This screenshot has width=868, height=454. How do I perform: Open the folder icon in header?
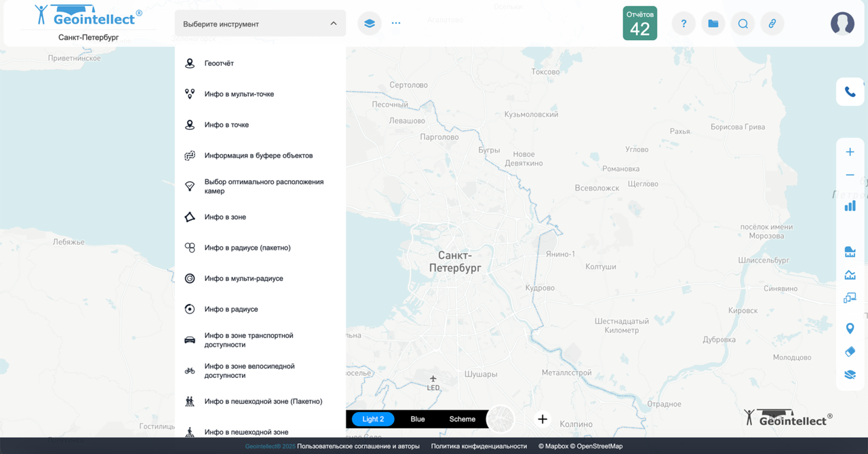click(x=713, y=24)
